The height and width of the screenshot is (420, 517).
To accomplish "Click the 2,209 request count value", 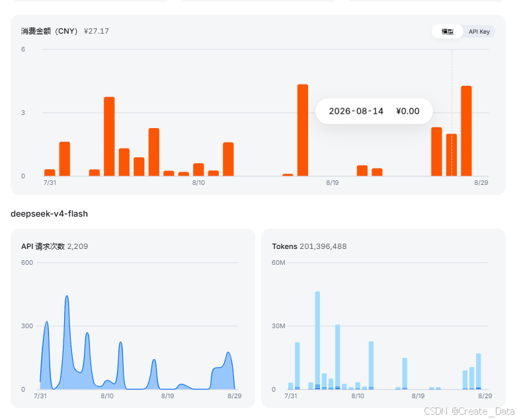I will pos(77,246).
